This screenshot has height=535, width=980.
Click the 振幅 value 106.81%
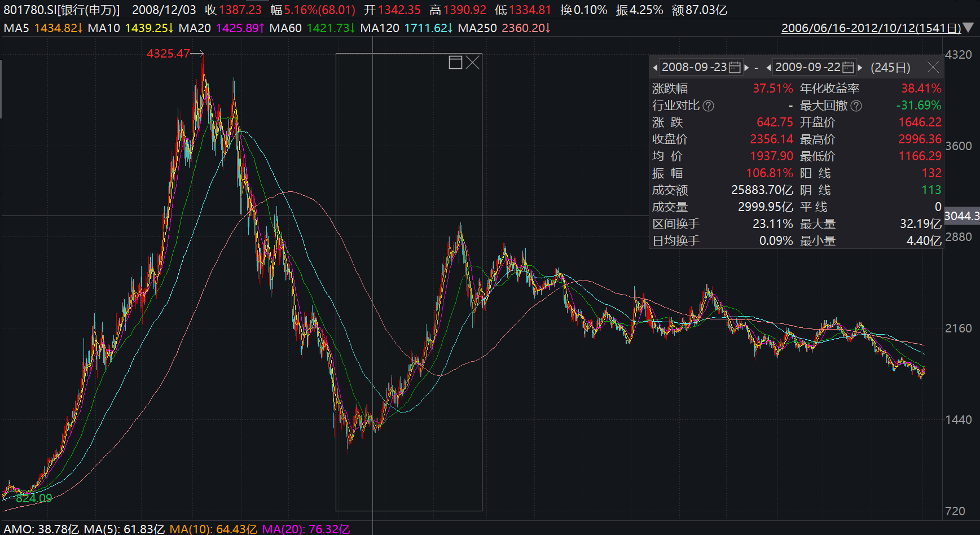[770, 173]
